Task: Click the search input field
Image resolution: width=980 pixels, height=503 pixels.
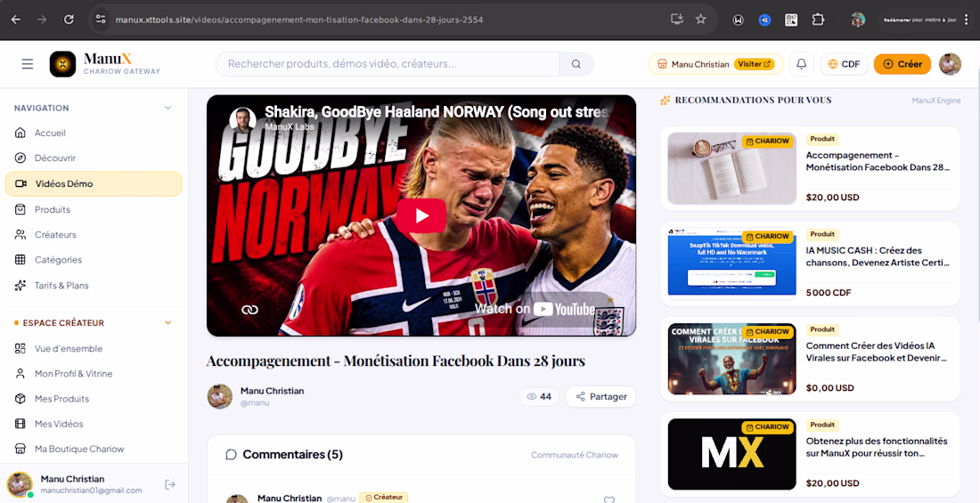Action: point(388,64)
